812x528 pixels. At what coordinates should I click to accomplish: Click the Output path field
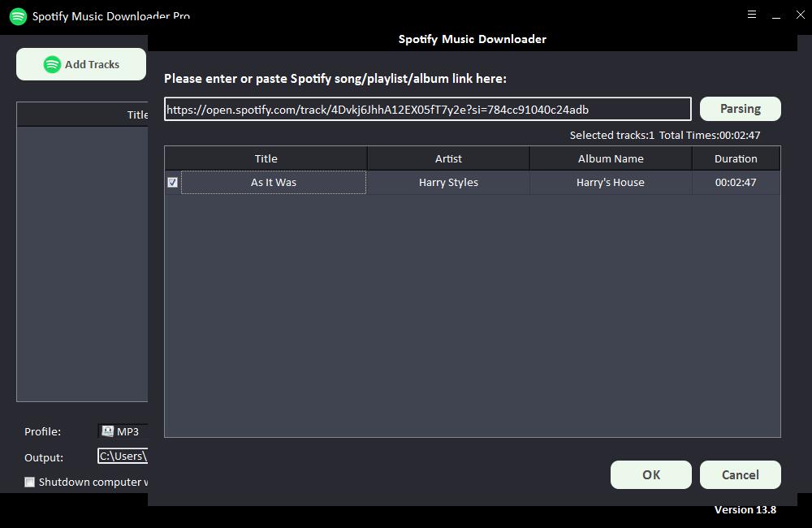pyautogui.click(x=123, y=457)
